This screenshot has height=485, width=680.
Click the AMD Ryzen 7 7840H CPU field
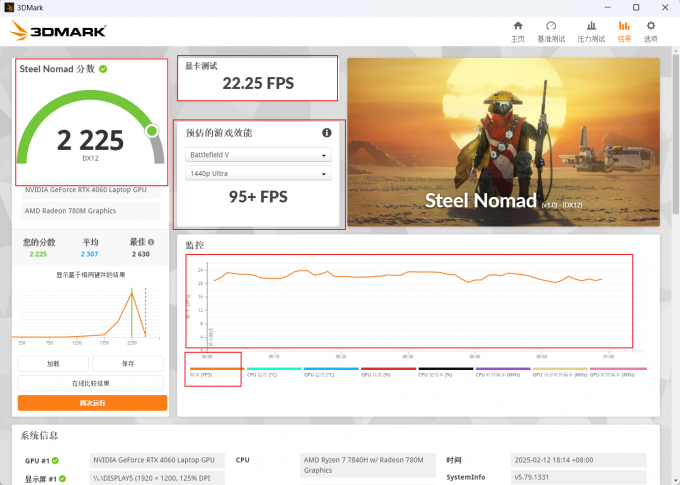pos(368,465)
